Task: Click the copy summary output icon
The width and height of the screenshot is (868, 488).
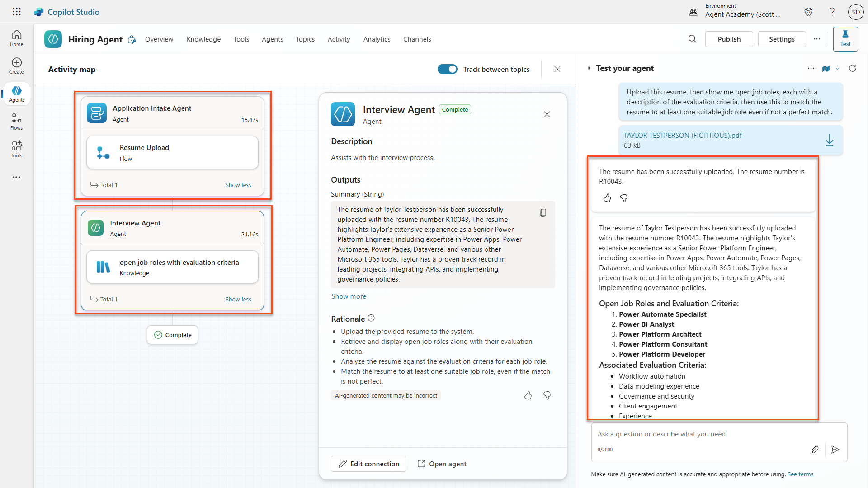Action: point(543,213)
